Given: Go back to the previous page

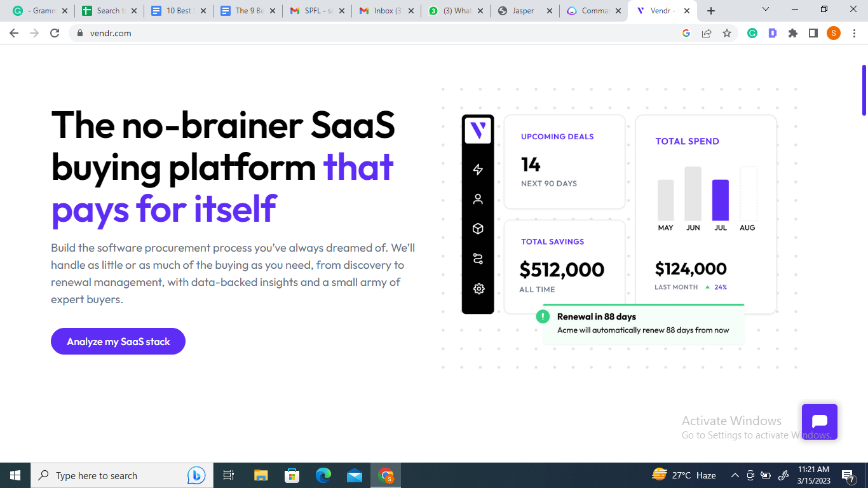Looking at the screenshot, I should pos(14,33).
